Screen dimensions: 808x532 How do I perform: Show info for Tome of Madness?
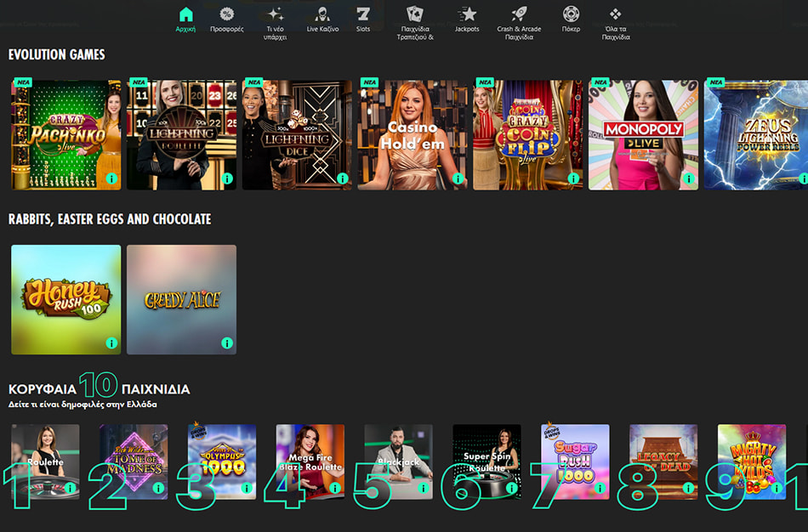pos(158,488)
